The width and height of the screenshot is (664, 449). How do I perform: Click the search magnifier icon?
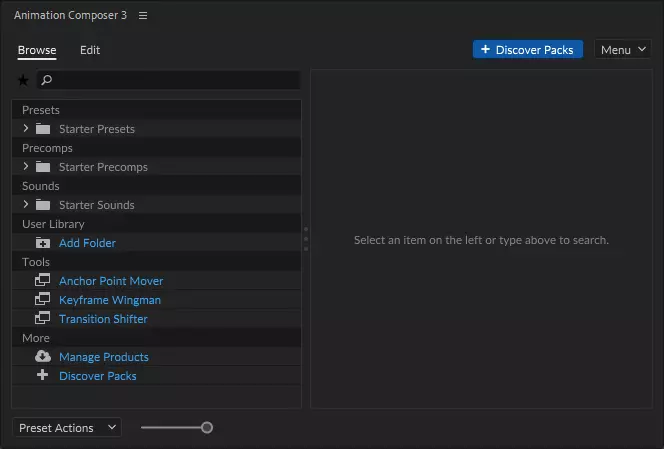click(47, 80)
